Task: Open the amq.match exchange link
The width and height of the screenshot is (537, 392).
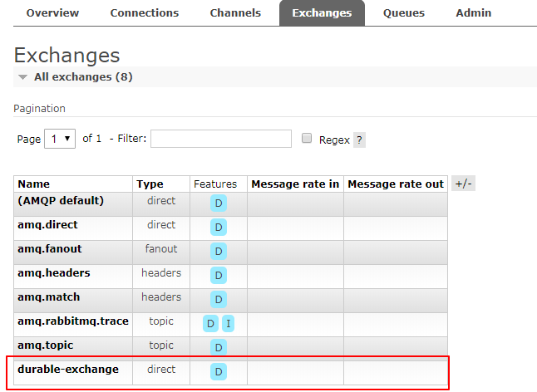Action: tap(49, 296)
